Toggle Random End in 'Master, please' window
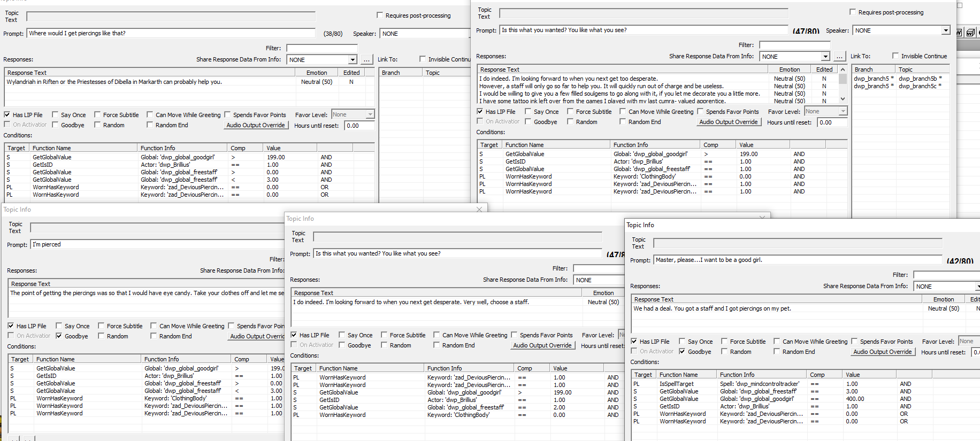 tap(777, 351)
